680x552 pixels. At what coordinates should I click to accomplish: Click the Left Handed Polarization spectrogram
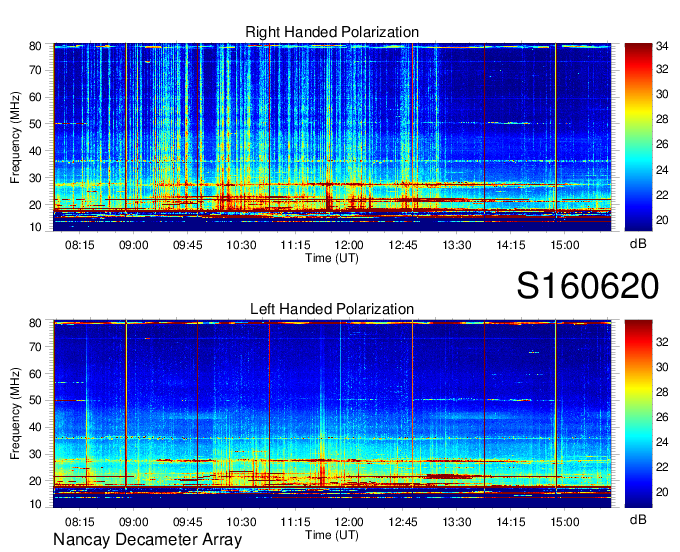click(x=332, y=414)
